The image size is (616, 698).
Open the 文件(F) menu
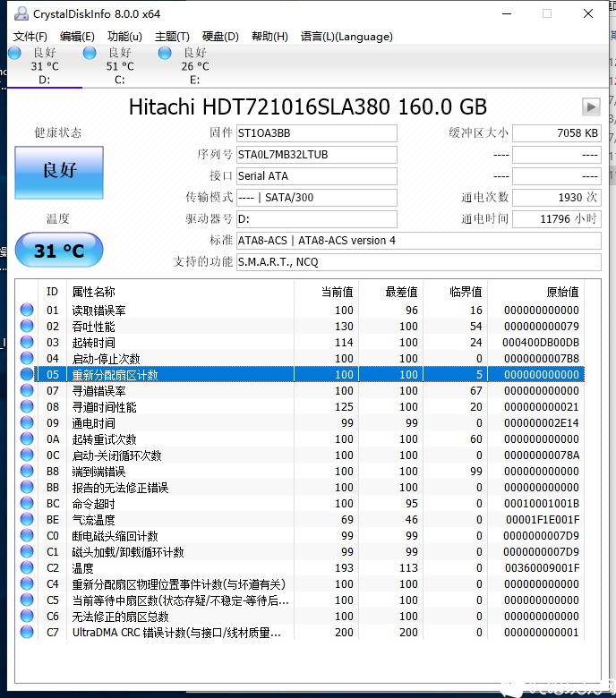coord(30,37)
